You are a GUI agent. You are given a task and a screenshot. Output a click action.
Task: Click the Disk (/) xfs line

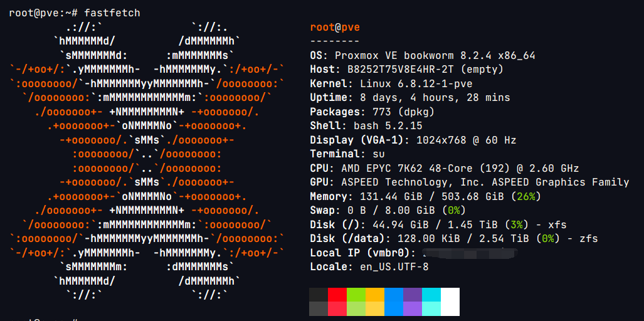click(x=438, y=224)
